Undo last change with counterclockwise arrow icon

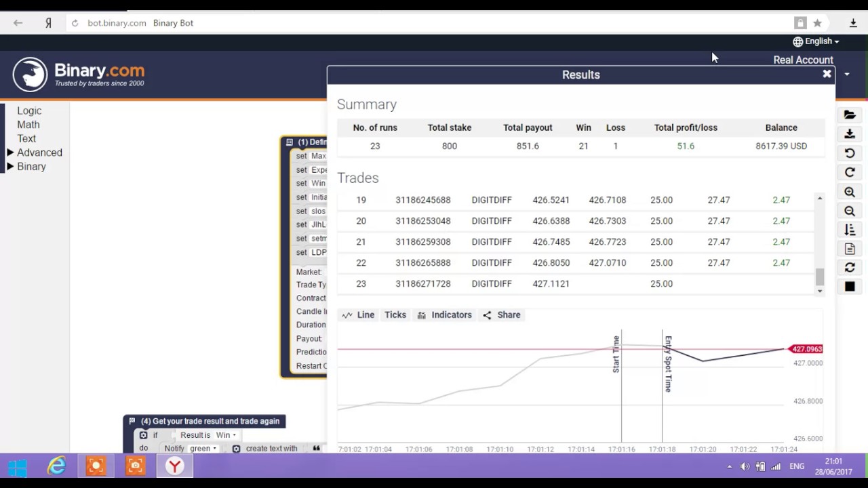click(x=850, y=153)
